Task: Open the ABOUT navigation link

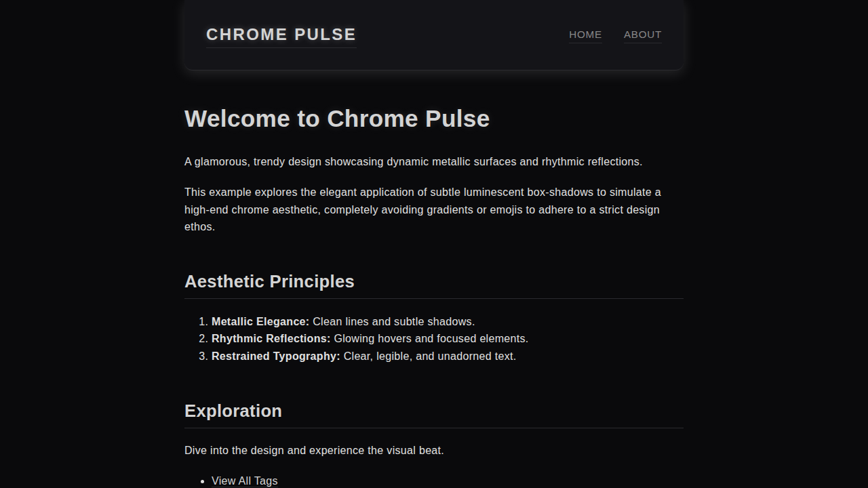Action: tap(642, 35)
